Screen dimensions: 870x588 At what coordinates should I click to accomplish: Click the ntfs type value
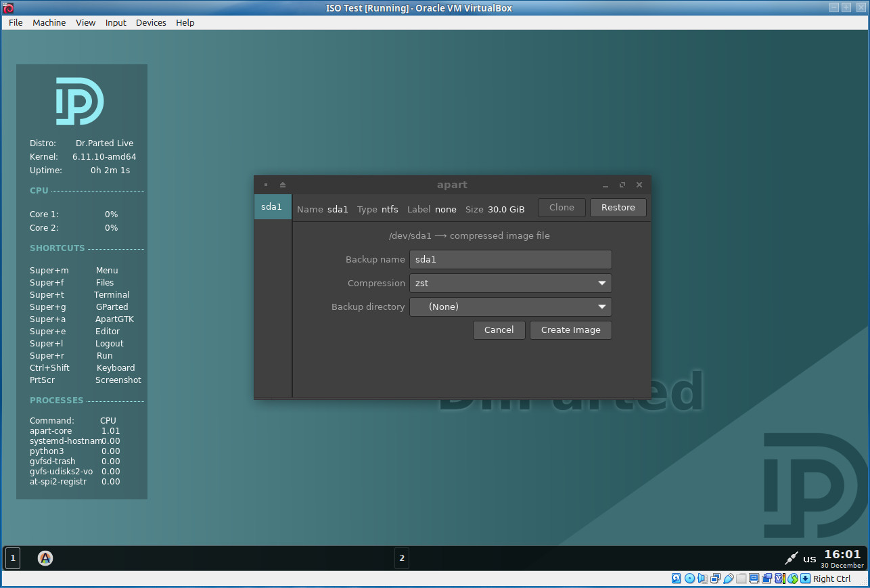point(390,210)
